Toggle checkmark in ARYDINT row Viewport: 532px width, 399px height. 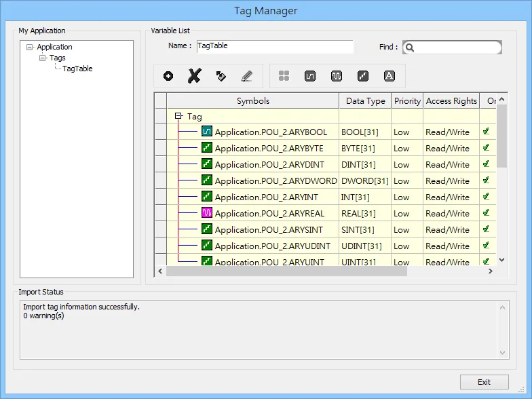486,164
